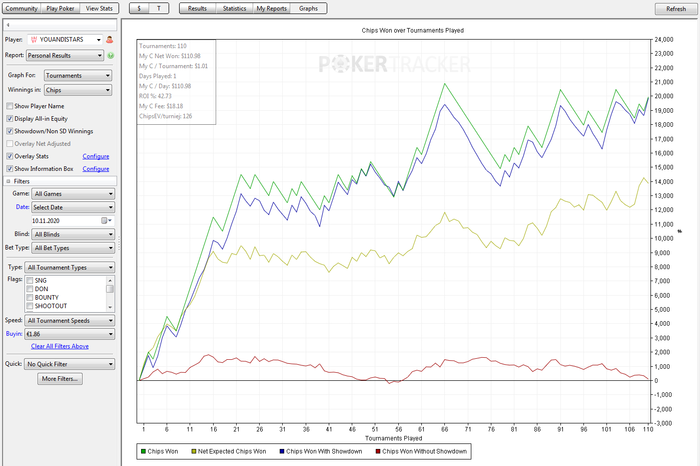Check the SHOOTOUT flag checkbox
Viewport: 700px width, 466px height.
coord(30,306)
